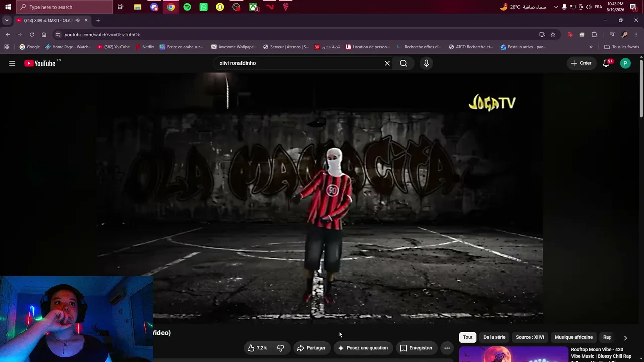The width and height of the screenshot is (644, 362).
Task: Open the volume control in system tray
Action: (x=589, y=7)
